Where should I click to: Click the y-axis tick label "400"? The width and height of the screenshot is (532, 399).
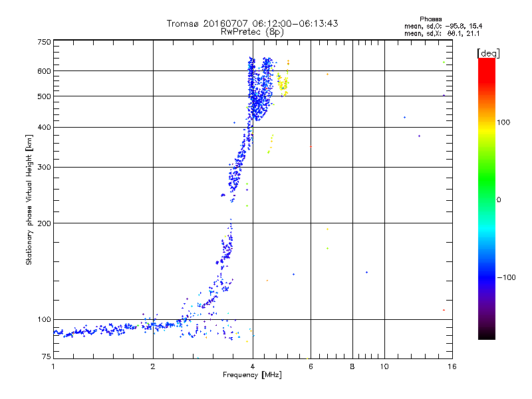[44, 127]
